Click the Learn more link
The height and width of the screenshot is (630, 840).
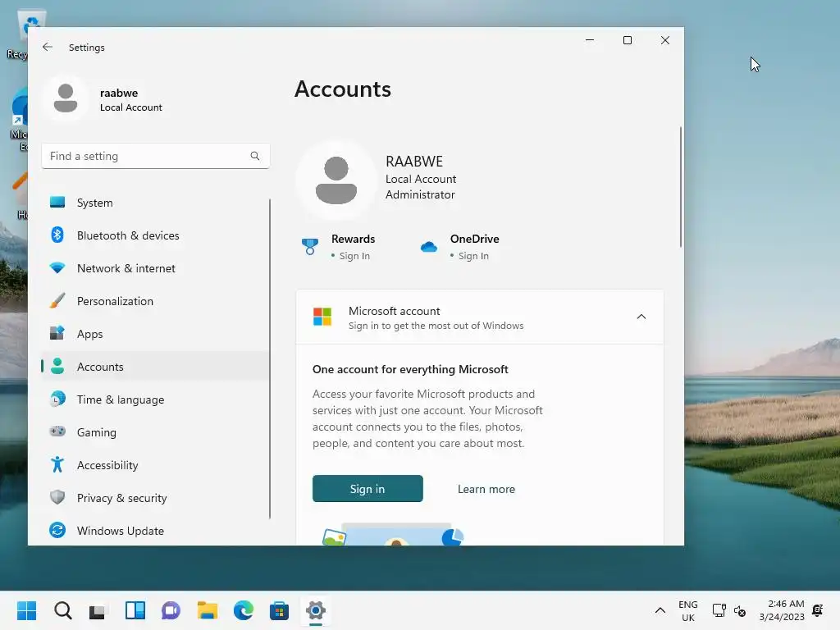point(486,489)
